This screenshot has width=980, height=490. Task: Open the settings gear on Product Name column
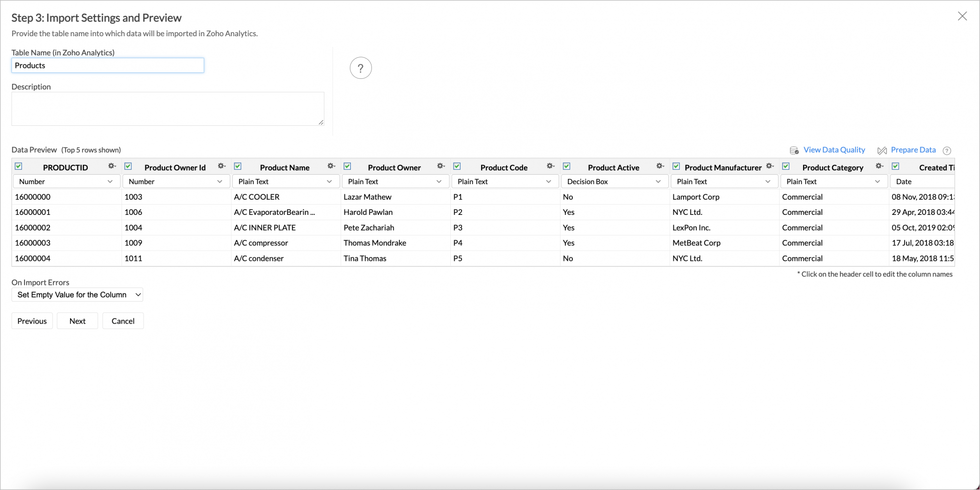click(x=331, y=166)
